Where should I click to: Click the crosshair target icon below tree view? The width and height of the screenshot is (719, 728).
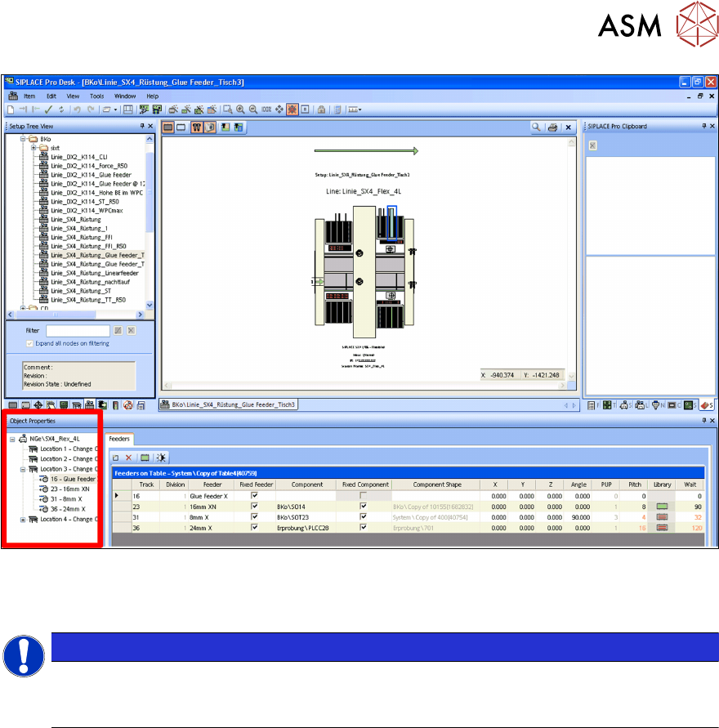pyautogui.click(x=38, y=405)
